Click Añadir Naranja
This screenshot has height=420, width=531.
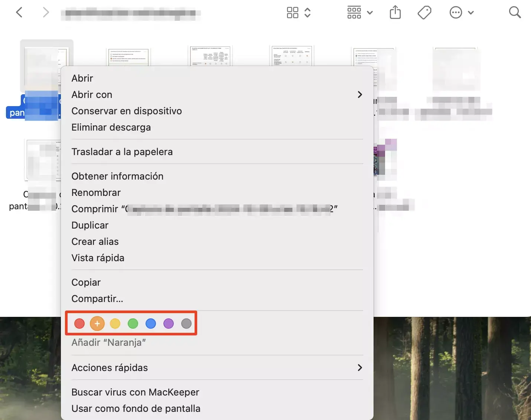tap(108, 342)
